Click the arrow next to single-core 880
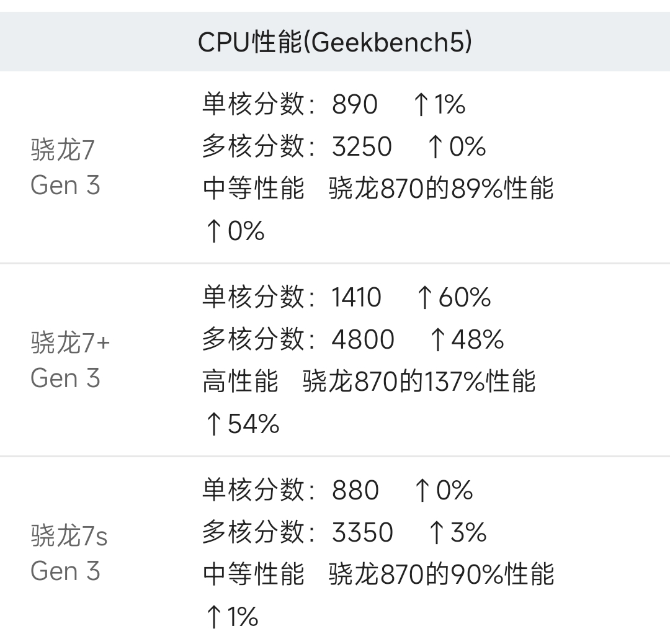Viewport: 670px width, 644px height. pos(422,490)
